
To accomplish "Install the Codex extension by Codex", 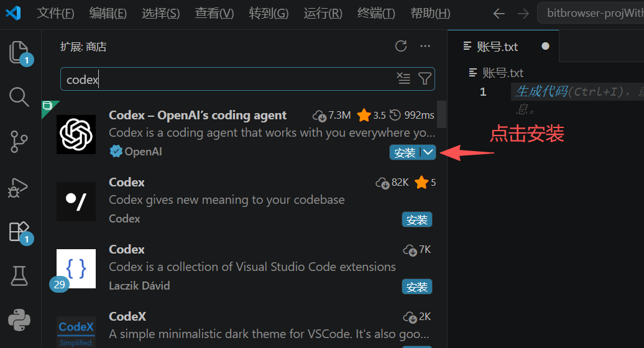I will pos(417,219).
